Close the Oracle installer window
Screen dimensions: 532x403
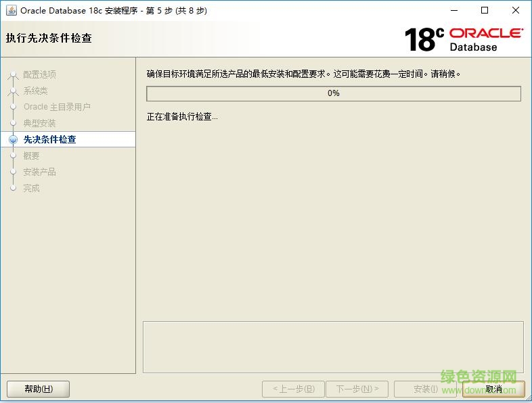point(515,11)
